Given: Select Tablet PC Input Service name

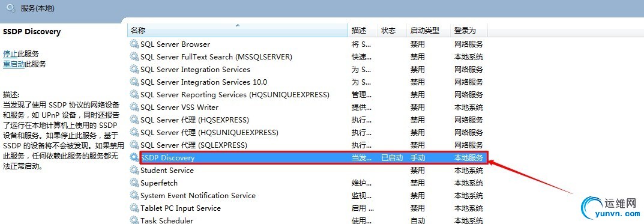Looking at the screenshot, I should 181,208.
